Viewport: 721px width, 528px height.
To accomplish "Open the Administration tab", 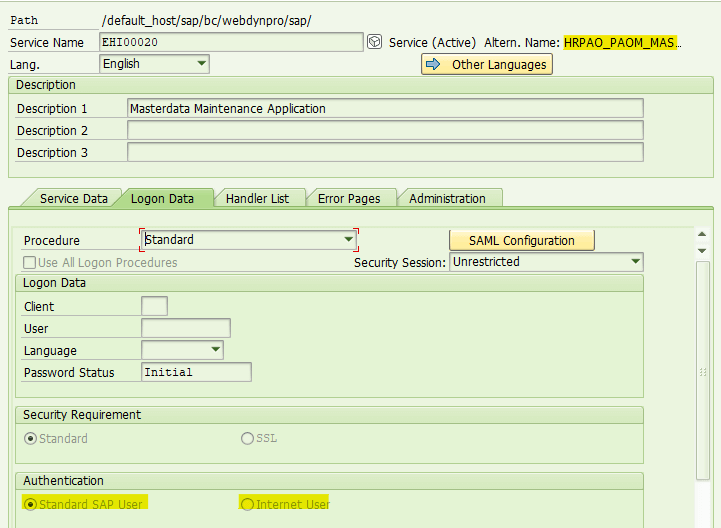I will [x=447, y=199].
